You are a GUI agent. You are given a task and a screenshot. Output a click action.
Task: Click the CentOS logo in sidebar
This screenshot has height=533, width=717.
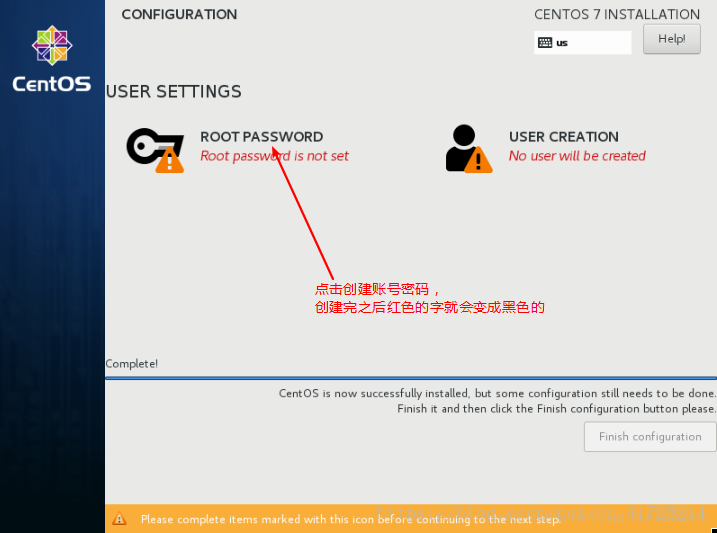point(52,45)
